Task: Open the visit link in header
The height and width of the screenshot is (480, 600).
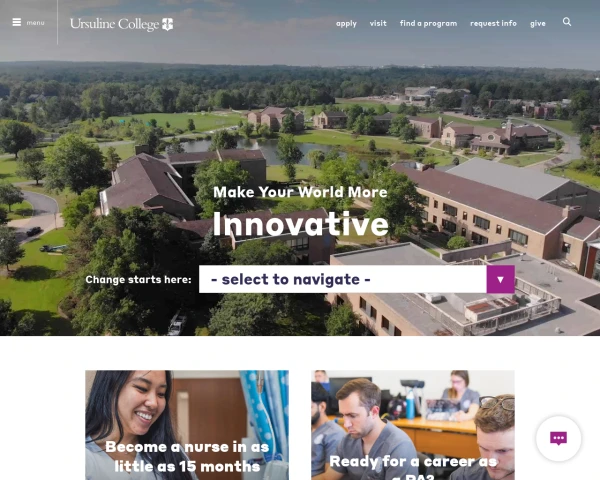Action: click(x=378, y=23)
